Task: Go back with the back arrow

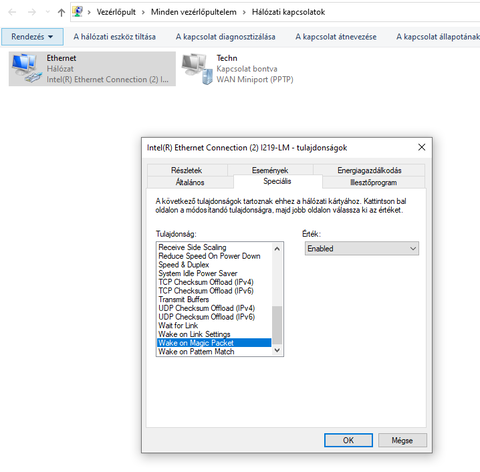Action: [x=12, y=12]
